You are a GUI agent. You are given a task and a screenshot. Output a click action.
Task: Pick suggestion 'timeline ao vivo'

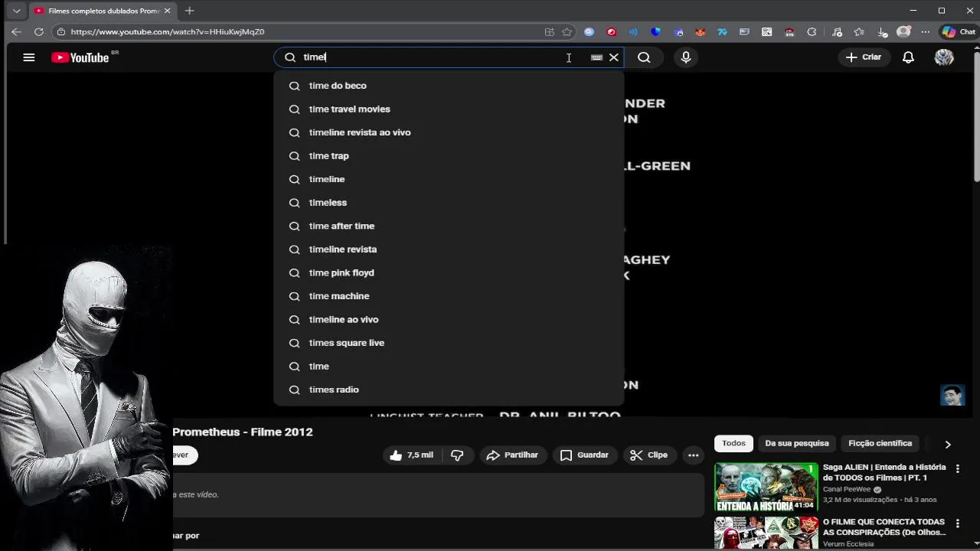point(449,319)
